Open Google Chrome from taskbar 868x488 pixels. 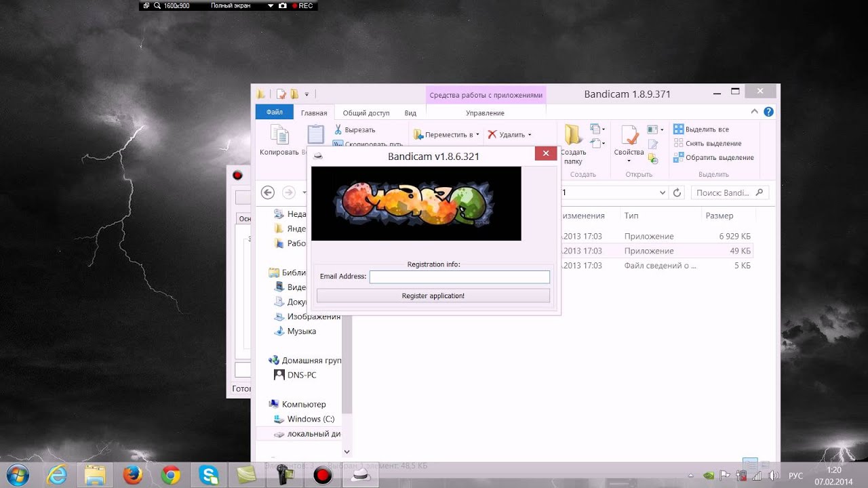coord(171,475)
